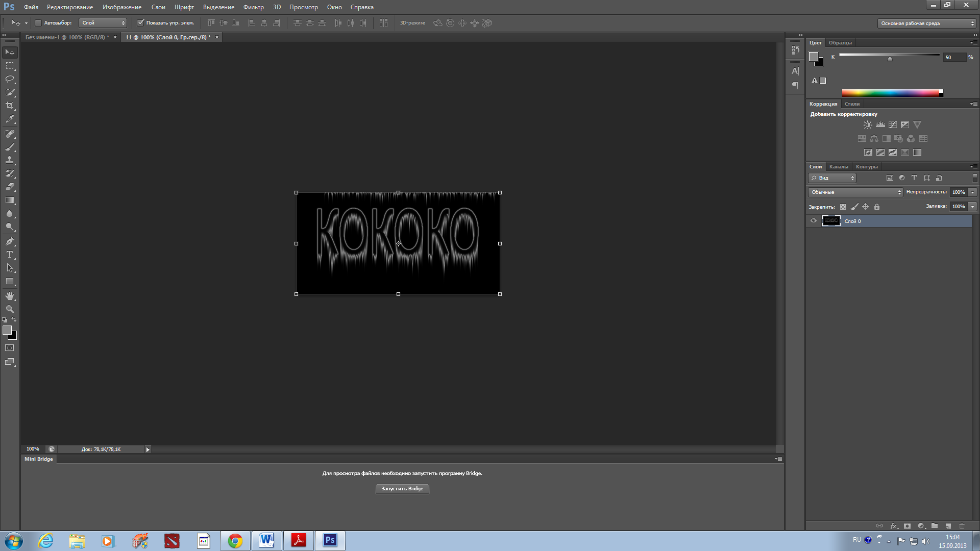Uncheck Показать упр. элем. checkbox
The image size is (980, 551).
pyautogui.click(x=141, y=23)
